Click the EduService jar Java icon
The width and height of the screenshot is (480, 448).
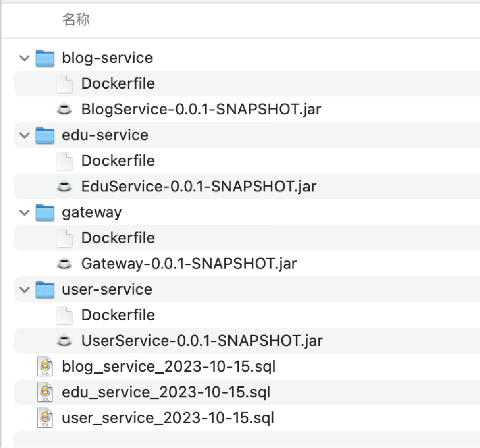tap(64, 187)
